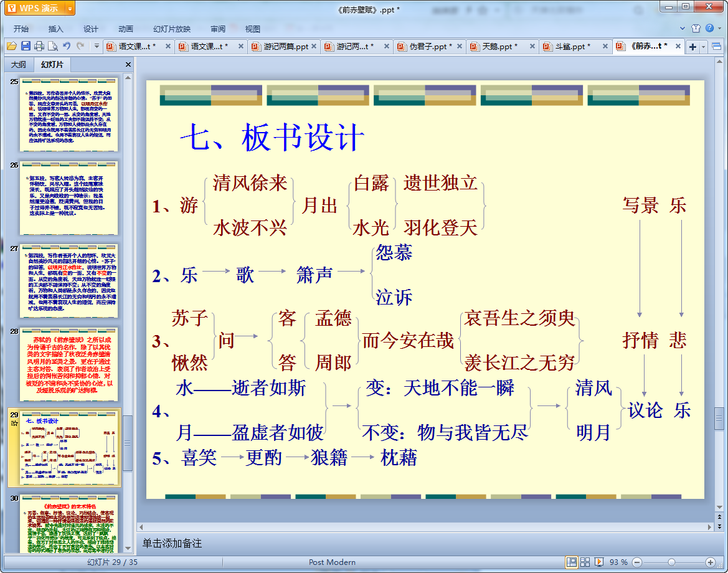Switch to normal view icon
Viewport: 728px width, 573px height.
click(572, 562)
